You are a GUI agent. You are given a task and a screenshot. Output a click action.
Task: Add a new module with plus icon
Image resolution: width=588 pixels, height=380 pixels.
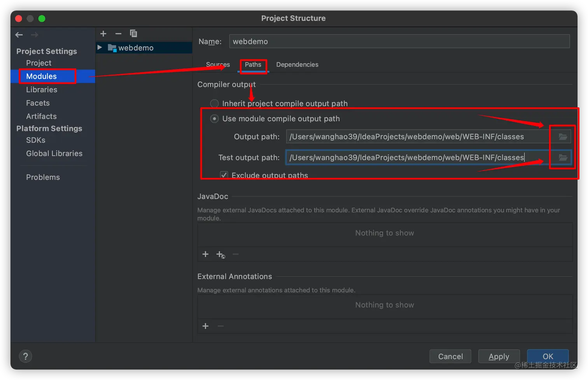(103, 34)
